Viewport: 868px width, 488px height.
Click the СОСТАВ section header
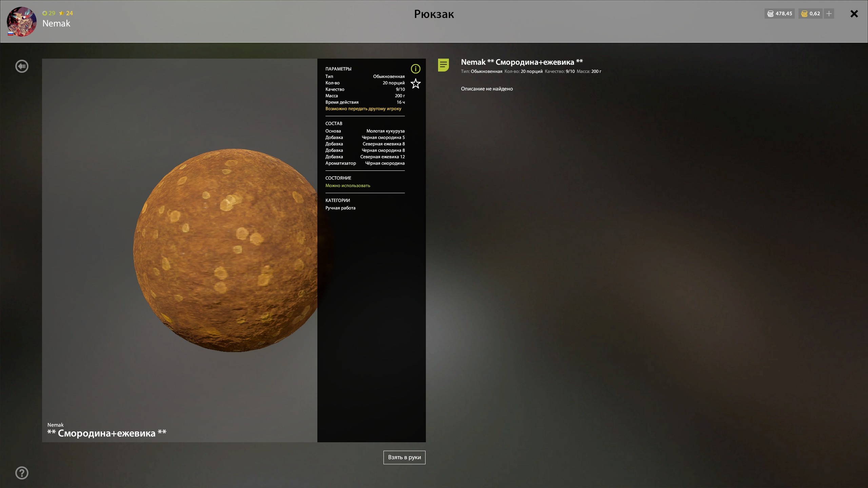tap(334, 123)
